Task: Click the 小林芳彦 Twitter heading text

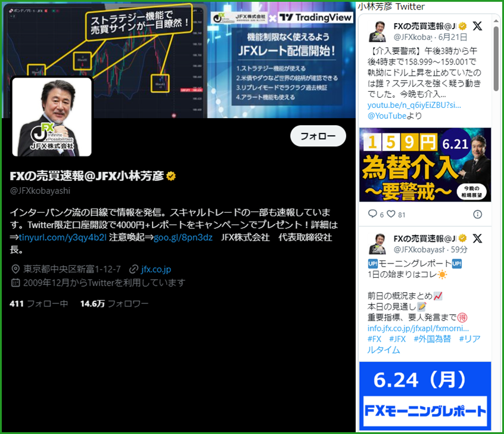Action: [x=391, y=7]
